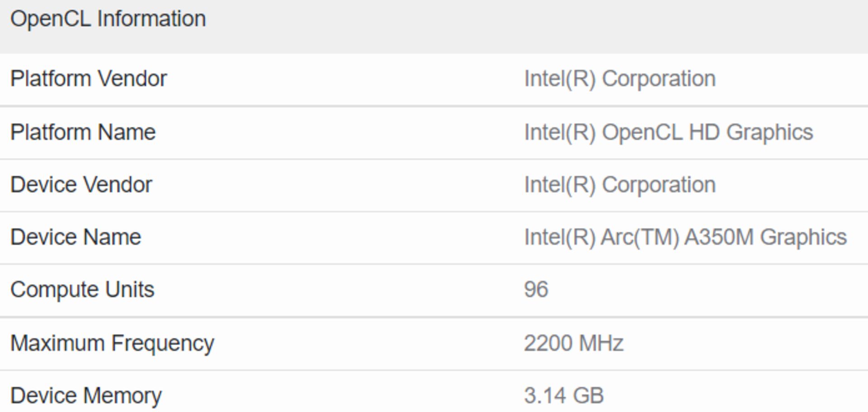Screen dimensions: 868x412
Task: Select the Device Memory row label
Action: [x=86, y=396]
